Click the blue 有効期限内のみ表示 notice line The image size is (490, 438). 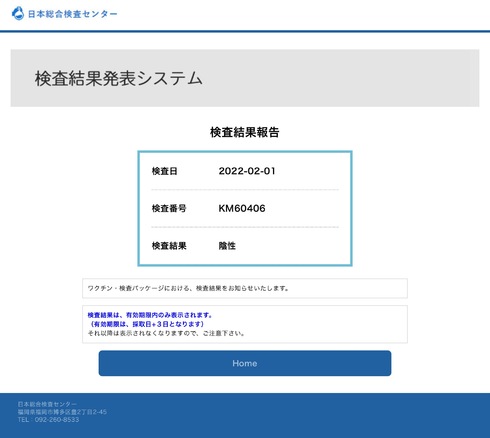150,315
